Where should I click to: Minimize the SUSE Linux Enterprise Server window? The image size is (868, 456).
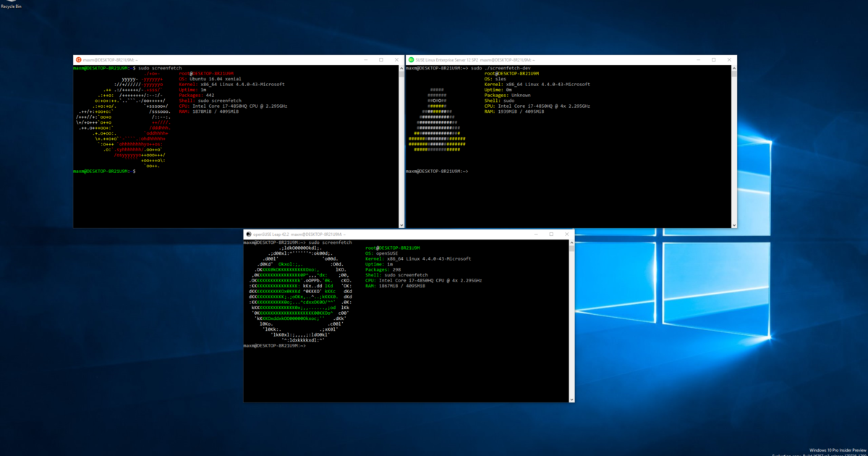697,60
